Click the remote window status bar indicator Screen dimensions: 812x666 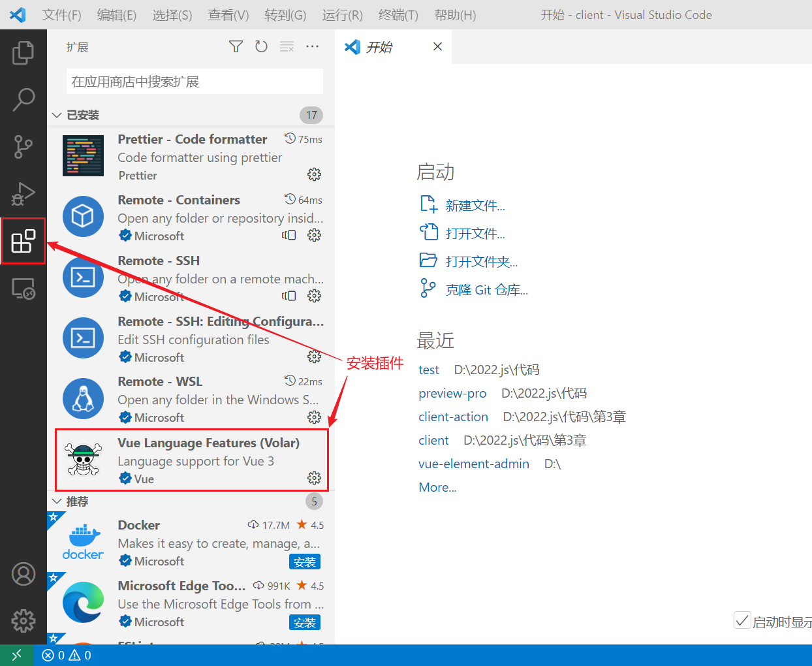click(16, 655)
